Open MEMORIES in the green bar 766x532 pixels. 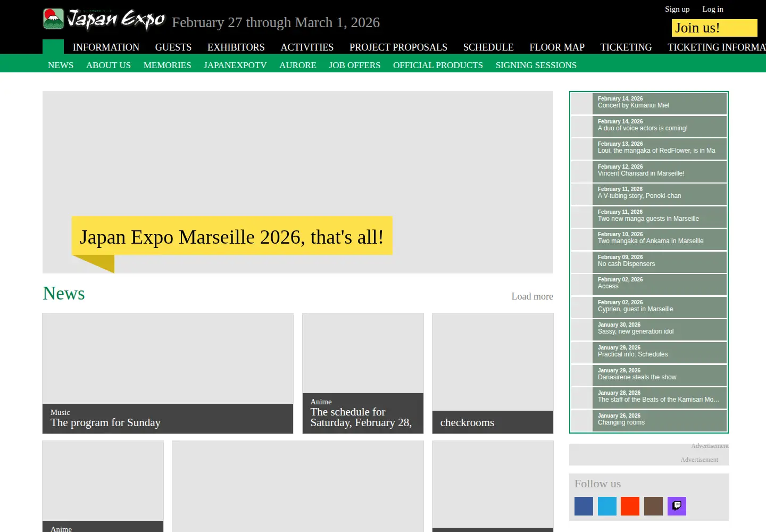(x=167, y=65)
